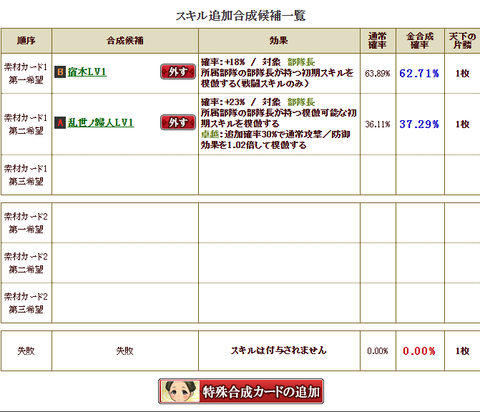Click the 素材カード2 第一希望 row label
The width and height of the screenshot is (480, 412).
[x=26, y=223]
